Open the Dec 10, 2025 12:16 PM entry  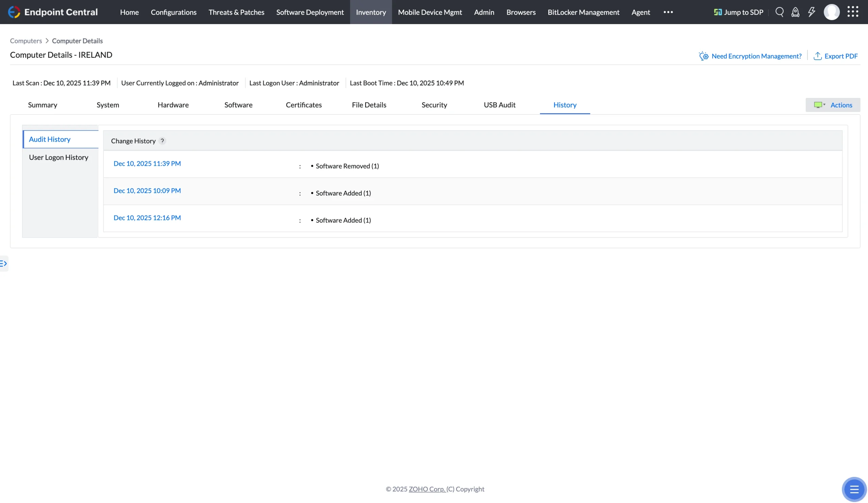(x=147, y=218)
